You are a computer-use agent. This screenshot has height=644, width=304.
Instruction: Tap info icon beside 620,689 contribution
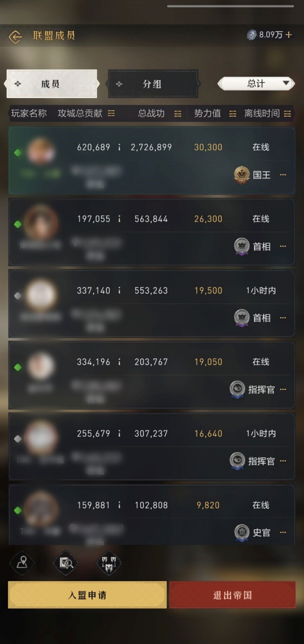(x=119, y=147)
